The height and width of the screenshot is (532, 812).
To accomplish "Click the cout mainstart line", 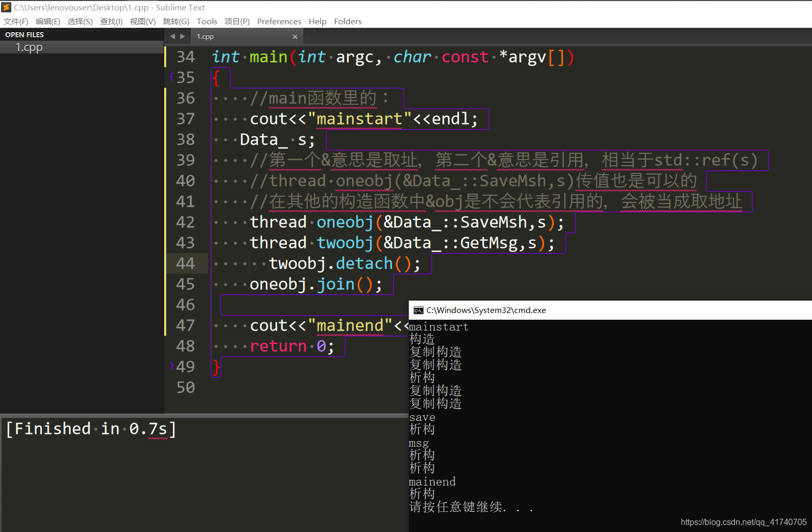I will 364,119.
